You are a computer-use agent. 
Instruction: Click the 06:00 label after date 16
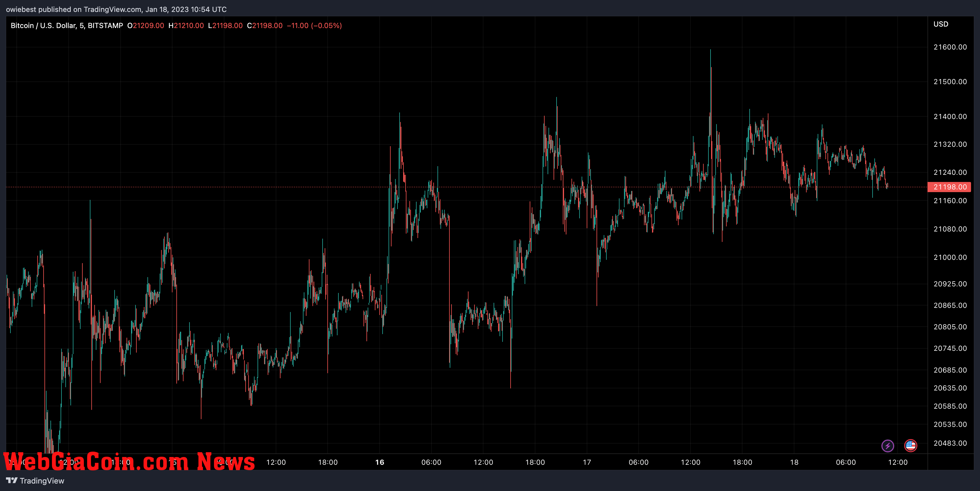point(432,462)
